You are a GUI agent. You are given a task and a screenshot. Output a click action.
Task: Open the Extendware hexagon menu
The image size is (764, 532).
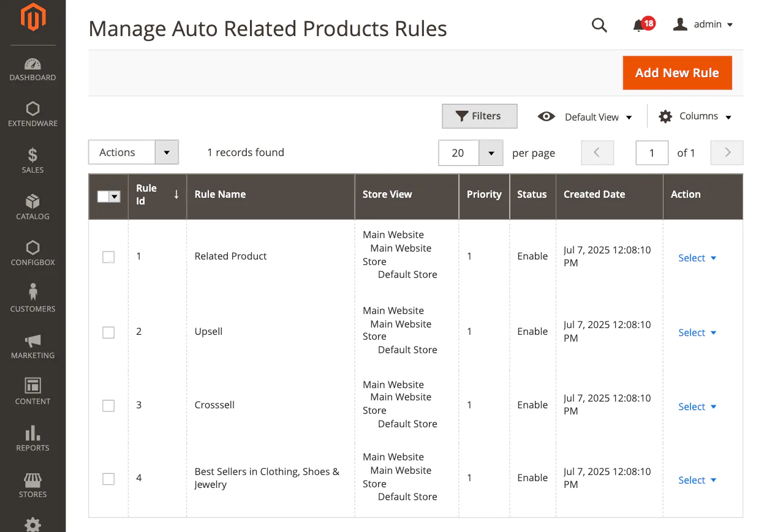(32, 115)
